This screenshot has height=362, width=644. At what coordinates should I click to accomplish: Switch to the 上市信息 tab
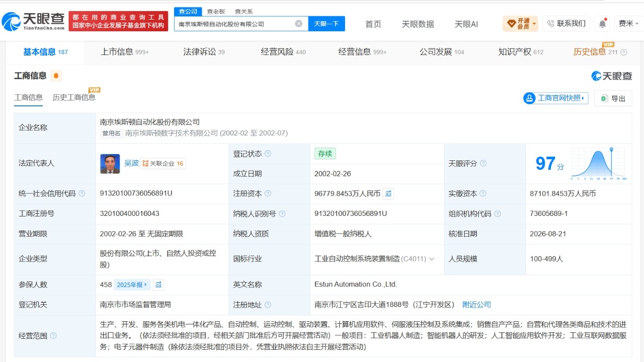[x=125, y=52]
